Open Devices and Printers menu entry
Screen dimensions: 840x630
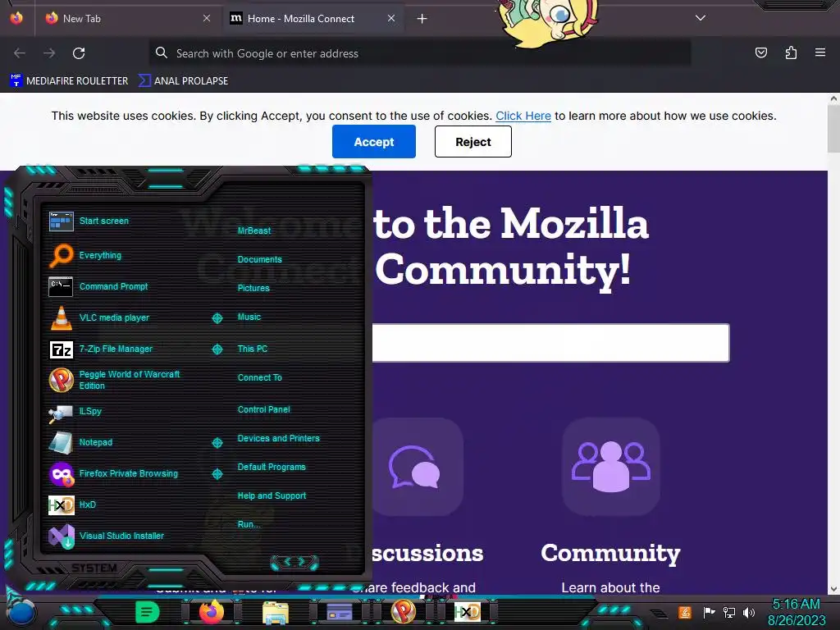(278, 438)
